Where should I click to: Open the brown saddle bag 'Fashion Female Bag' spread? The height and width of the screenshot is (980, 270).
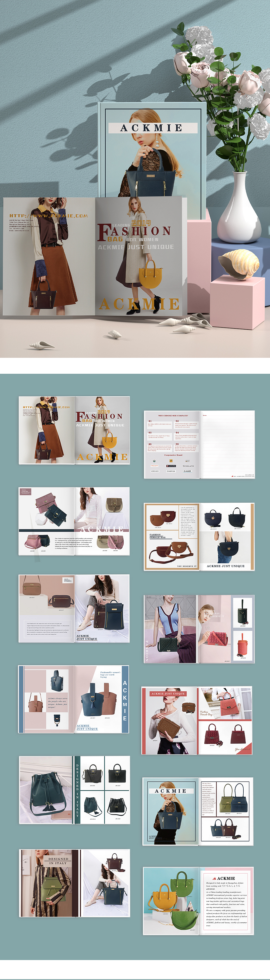click(x=199, y=537)
